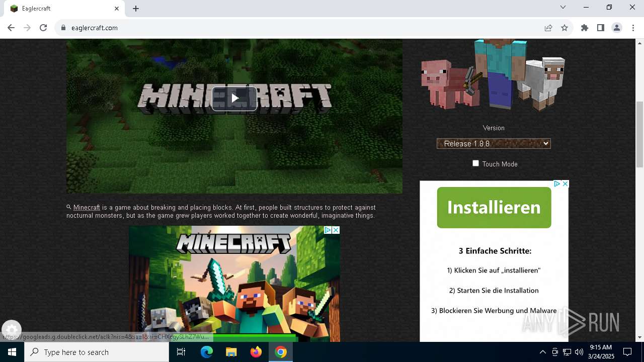Click the address bar with eaglercraft.com

[x=302, y=28]
